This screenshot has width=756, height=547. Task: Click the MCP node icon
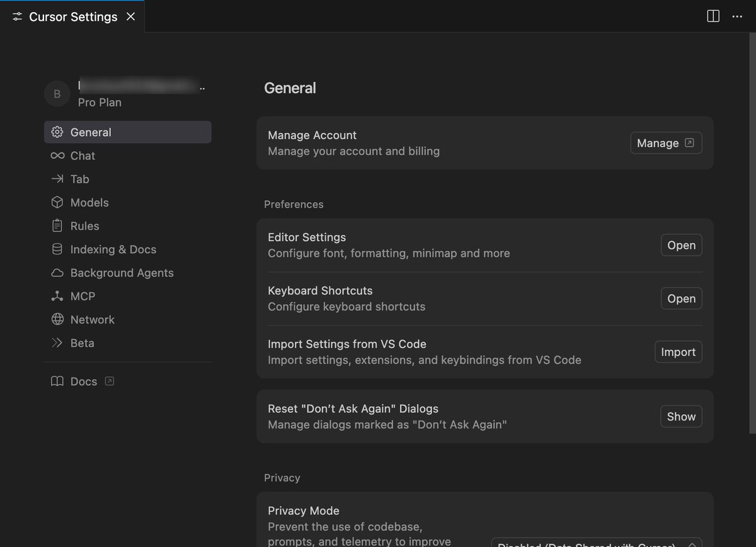click(x=57, y=296)
